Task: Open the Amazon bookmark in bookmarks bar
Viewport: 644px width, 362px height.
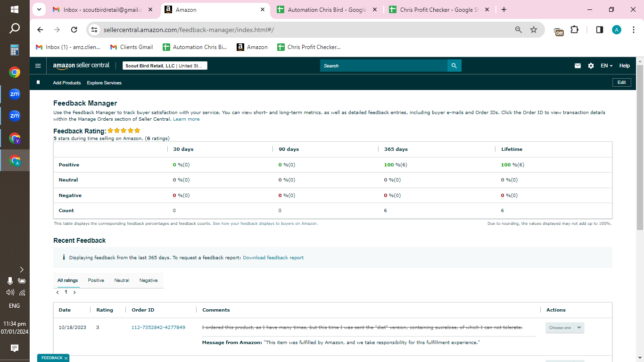Action: 252,47
